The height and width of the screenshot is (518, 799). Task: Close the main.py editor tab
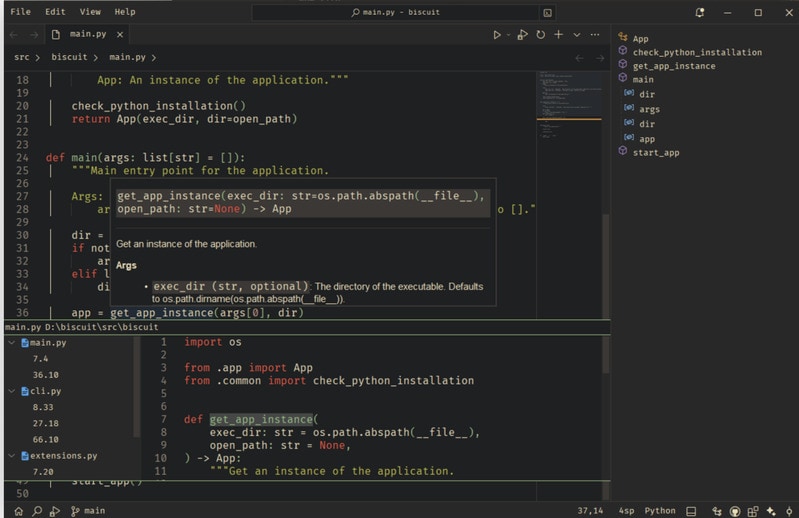120,35
